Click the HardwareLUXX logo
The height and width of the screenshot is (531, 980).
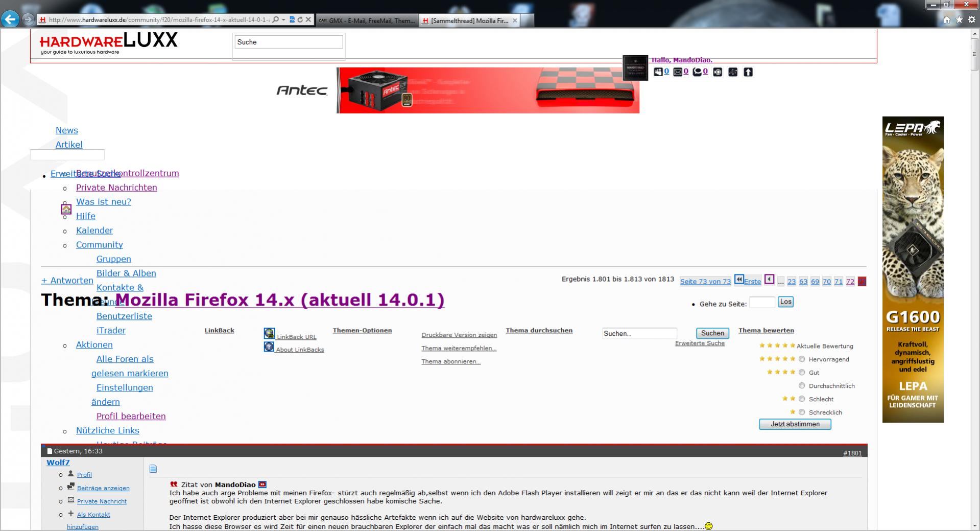pos(109,43)
